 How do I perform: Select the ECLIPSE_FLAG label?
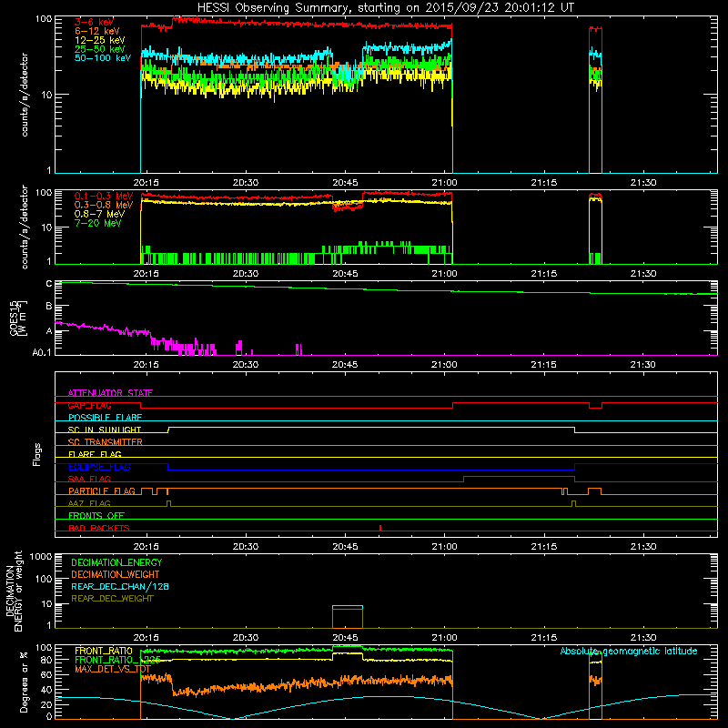coord(99,467)
